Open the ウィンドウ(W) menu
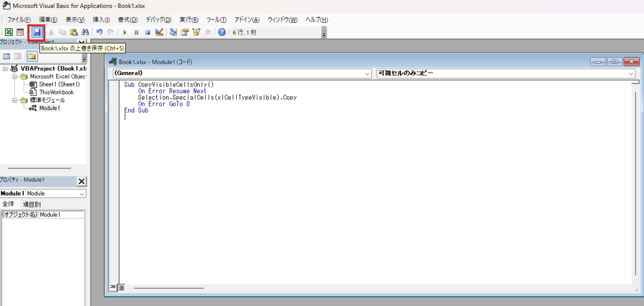This screenshot has height=306, width=644. coord(283,19)
